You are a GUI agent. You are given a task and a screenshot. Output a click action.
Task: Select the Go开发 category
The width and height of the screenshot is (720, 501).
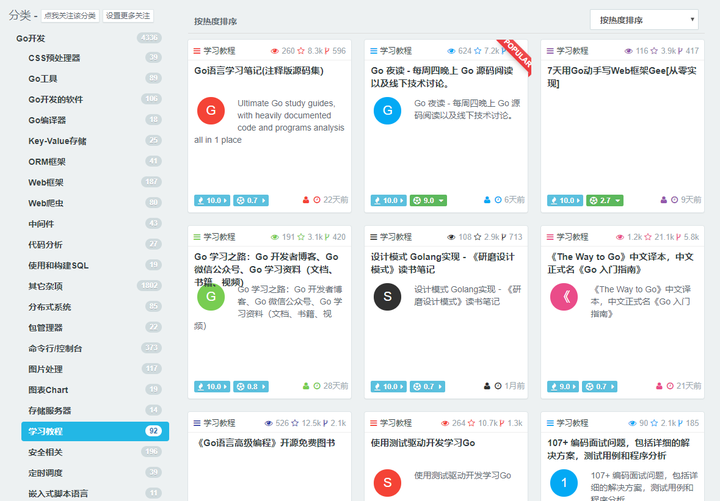pyautogui.click(x=31, y=38)
